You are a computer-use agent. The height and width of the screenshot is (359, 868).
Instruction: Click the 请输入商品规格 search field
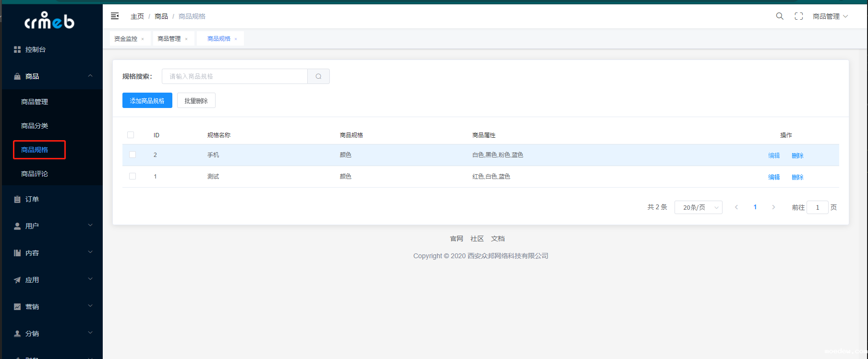tap(235, 76)
